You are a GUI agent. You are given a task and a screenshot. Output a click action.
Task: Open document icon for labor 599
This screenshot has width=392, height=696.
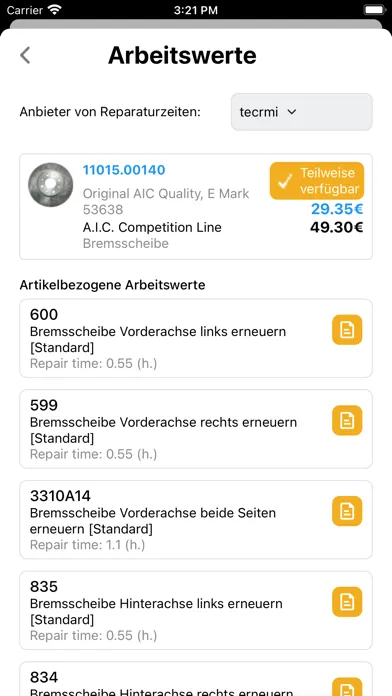347,420
